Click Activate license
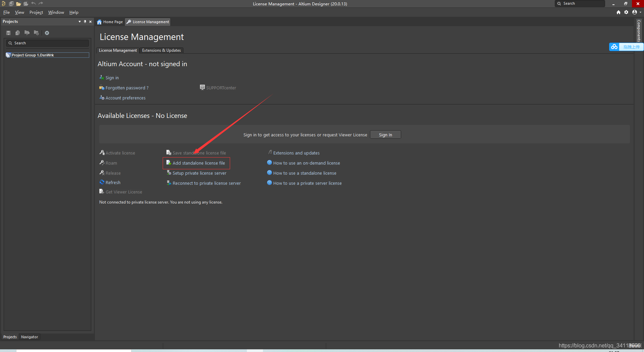Screen dimensions: 644x352 pos(120,153)
